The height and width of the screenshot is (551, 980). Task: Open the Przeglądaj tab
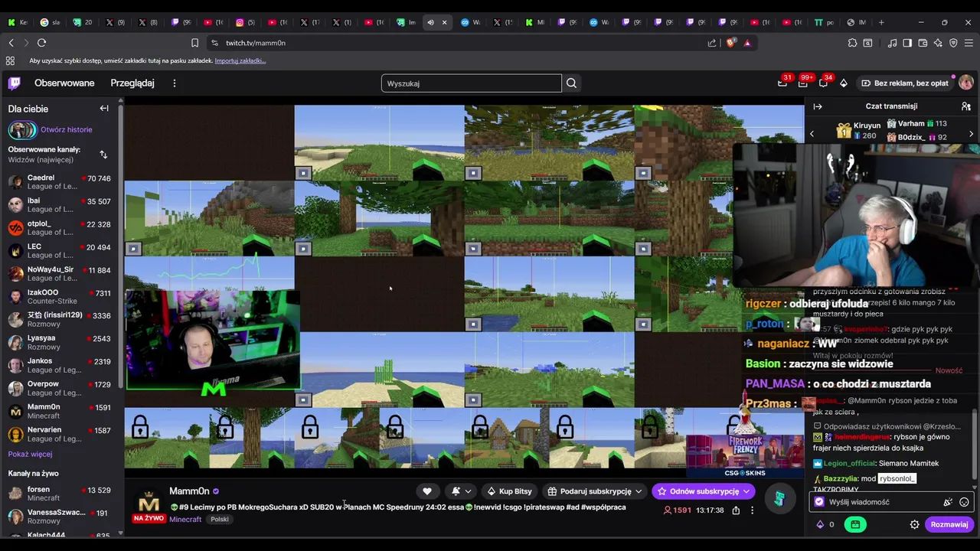(132, 83)
